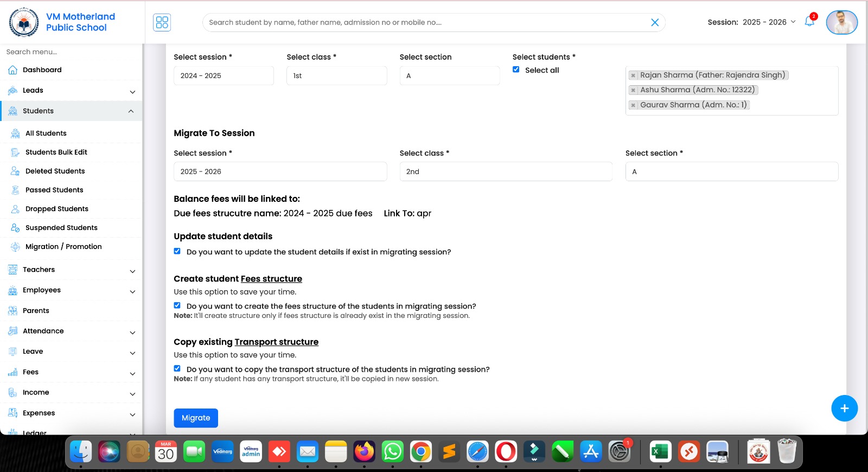Open Microsoft Excel in the Dock
The image size is (868, 472).
[660, 451]
